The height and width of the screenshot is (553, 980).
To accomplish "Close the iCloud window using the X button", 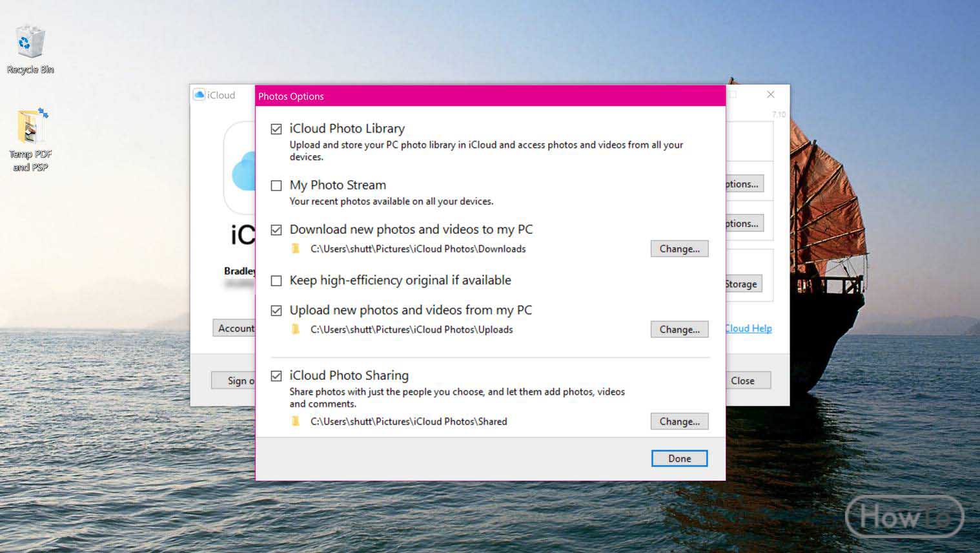I will [770, 94].
